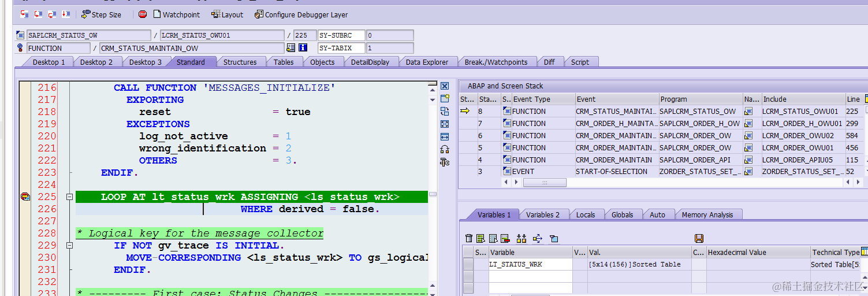Viewport: 868px width, 296px height.
Task: Select stack row 8 CRM_STATUS_MAINTAI... event
Action: click(617, 112)
